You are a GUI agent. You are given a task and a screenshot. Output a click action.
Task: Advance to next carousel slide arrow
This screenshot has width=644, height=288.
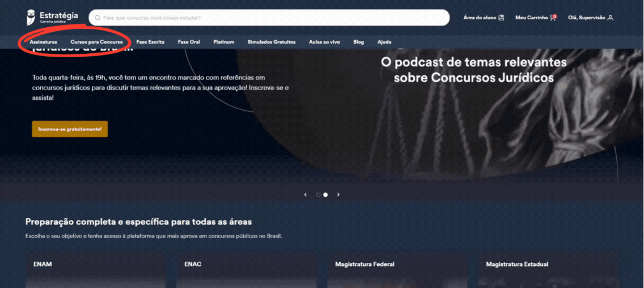click(338, 194)
